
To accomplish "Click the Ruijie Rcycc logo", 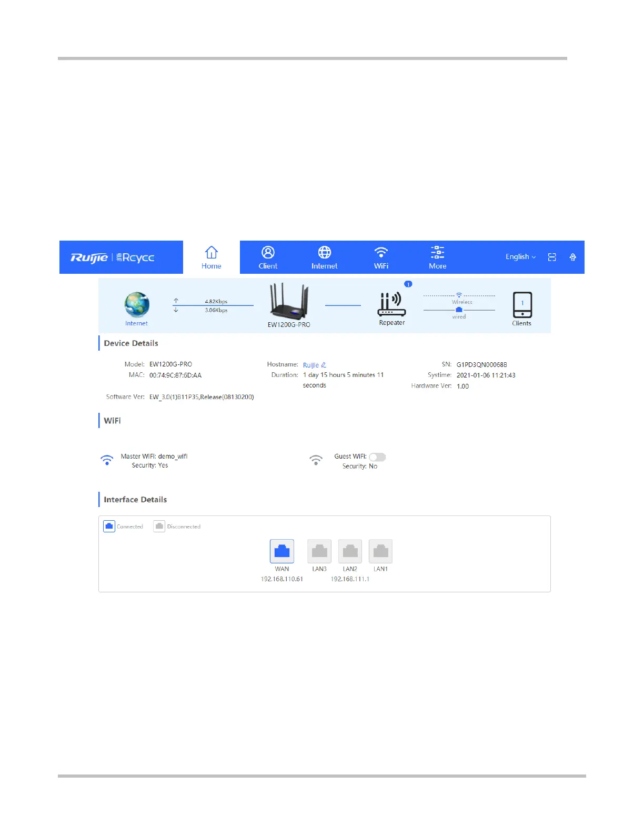I will [113, 257].
